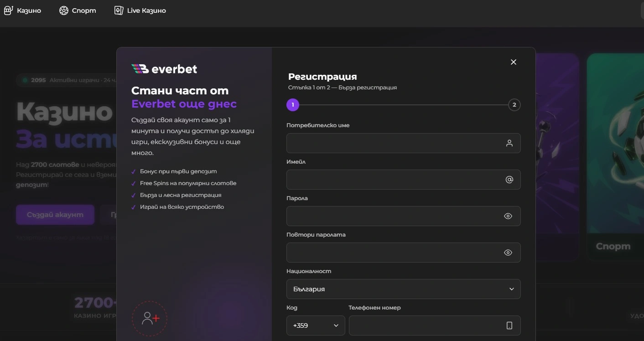This screenshot has height=341, width=644.
Task: Click the add-user icon in red dashed circle
Action: [x=150, y=318]
